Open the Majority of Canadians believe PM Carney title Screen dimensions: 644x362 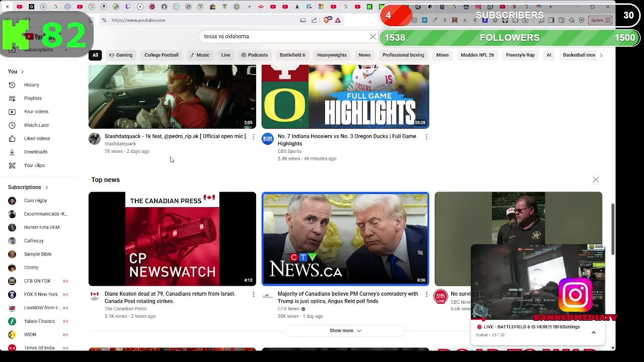pos(348,298)
